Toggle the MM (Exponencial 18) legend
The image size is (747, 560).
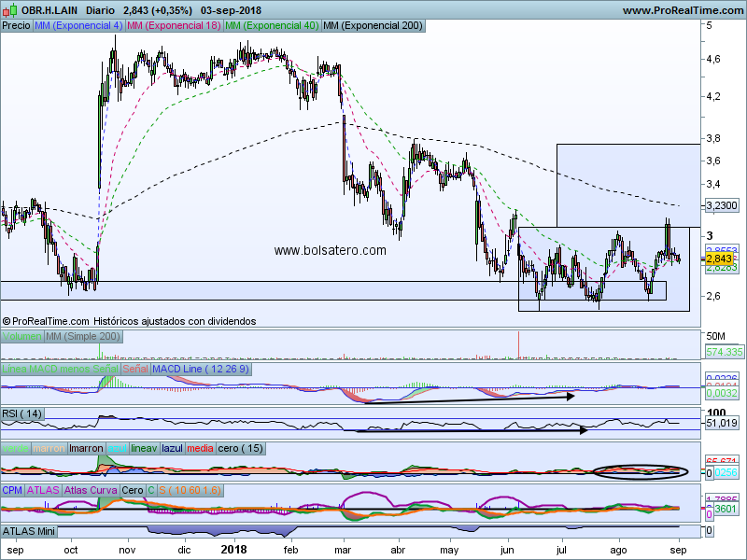point(174,26)
